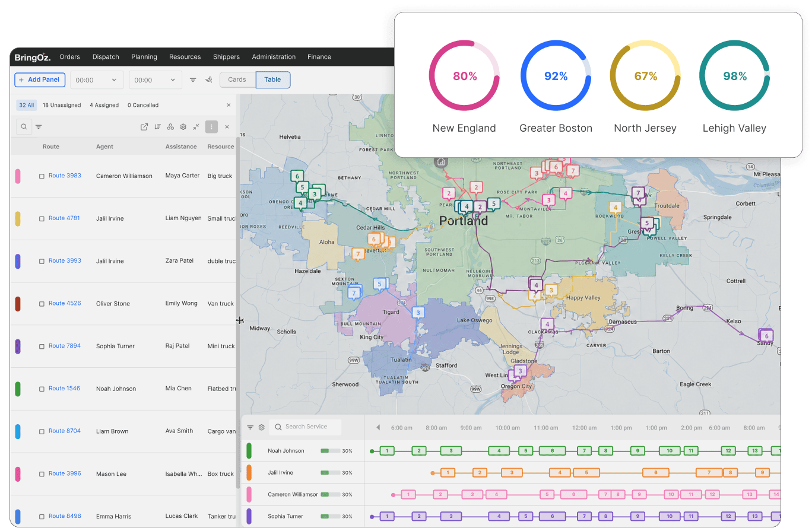Switch to Table view
812x528 pixels.
pos(273,79)
